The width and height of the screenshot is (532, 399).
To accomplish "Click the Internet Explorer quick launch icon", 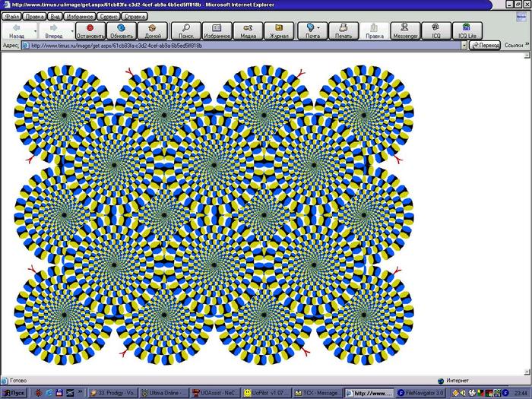I will pyautogui.click(x=49, y=393).
